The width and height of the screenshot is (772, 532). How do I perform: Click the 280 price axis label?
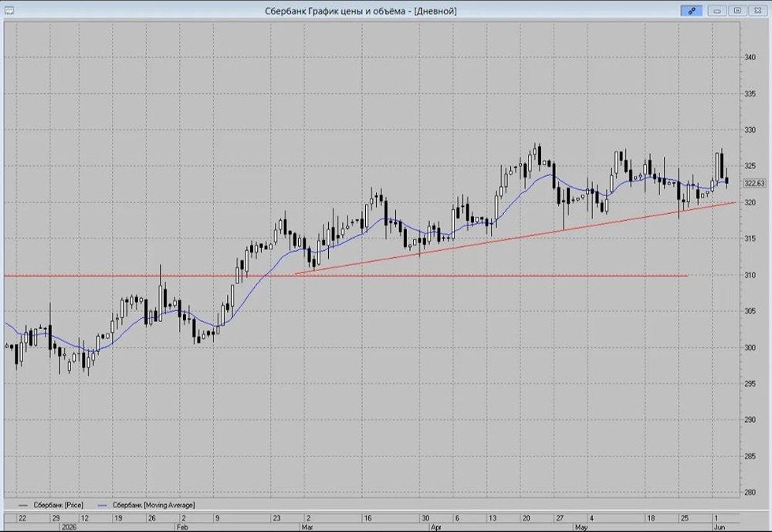coord(750,492)
